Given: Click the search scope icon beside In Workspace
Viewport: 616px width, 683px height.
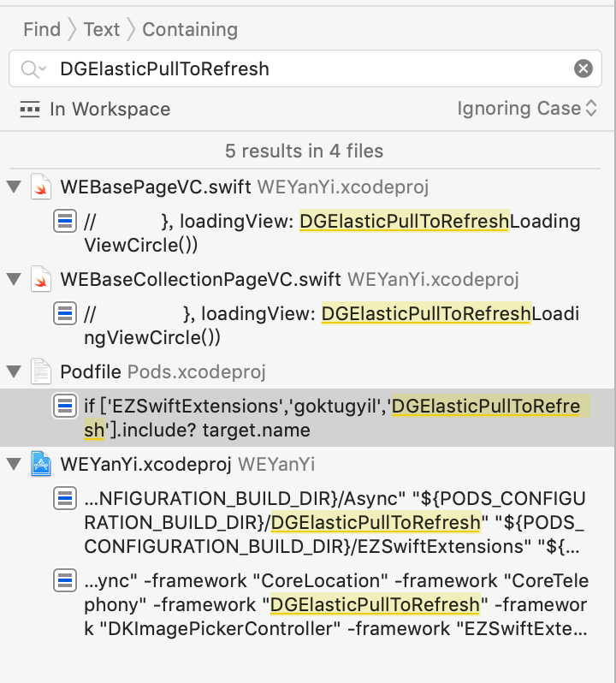Looking at the screenshot, I should [30, 110].
